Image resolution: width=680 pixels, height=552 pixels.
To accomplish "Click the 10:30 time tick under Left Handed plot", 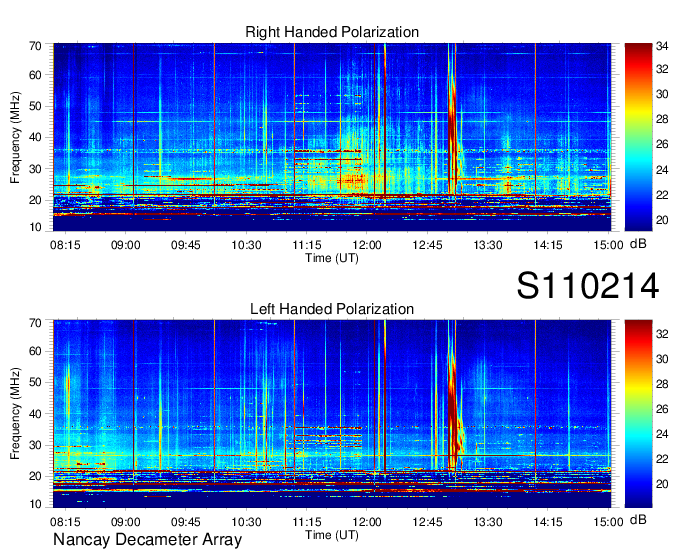I will 246,522.
